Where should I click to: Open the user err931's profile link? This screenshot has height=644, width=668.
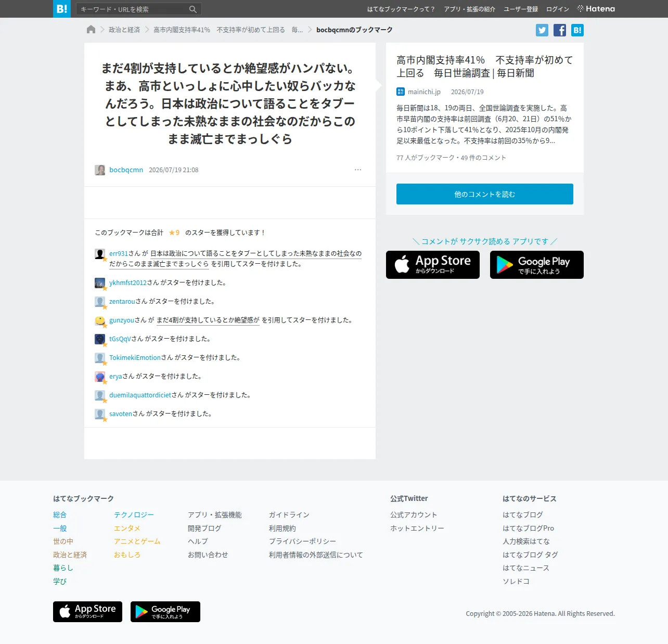(119, 253)
